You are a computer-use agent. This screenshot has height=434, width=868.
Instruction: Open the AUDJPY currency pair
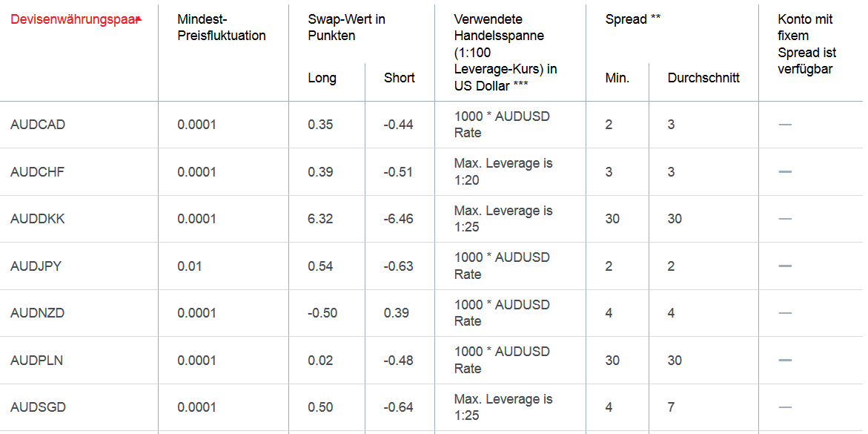pyautogui.click(x=36, y=266)
